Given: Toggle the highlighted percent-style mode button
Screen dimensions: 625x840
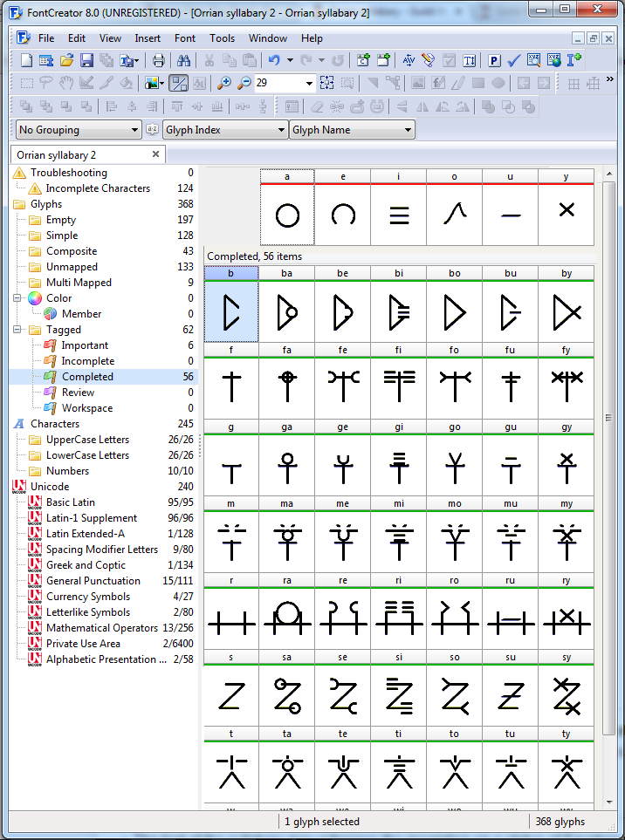Looking at the screenshot, I should pos(178,83).
